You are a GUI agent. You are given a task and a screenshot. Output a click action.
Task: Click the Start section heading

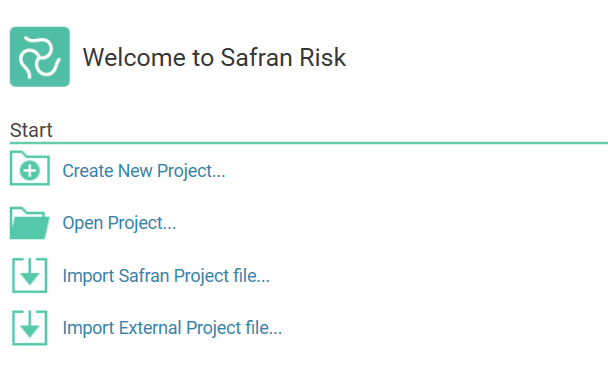pyautogui.click(x=31, y=130)
